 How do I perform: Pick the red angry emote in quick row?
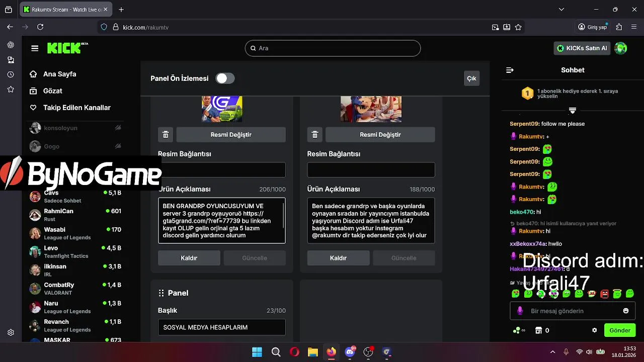click(605, 294)
